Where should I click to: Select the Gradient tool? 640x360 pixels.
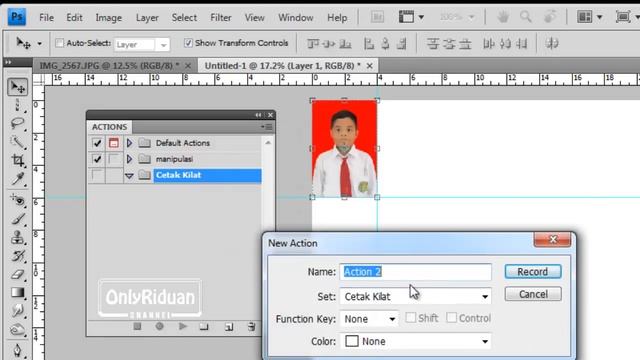[x=18, y=293]
